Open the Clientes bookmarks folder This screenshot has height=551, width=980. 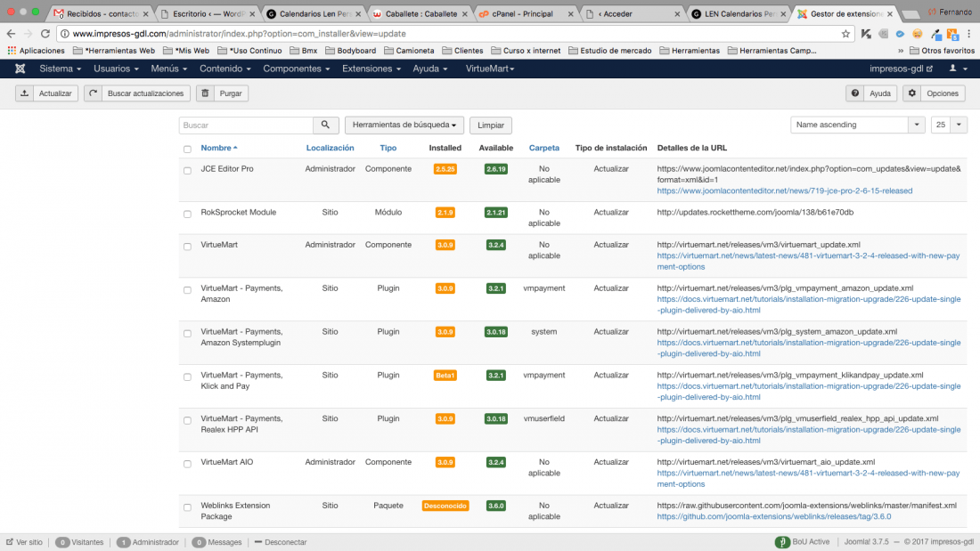pyautogui.click(x=462, y=51)
